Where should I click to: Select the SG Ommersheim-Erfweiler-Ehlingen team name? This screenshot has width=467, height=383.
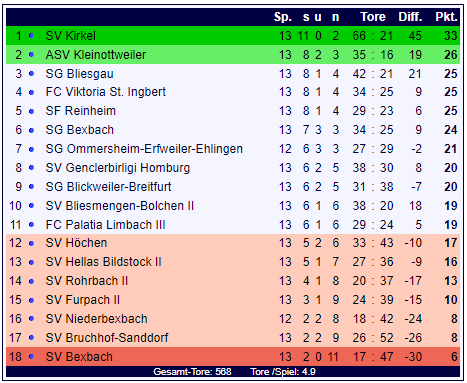pos(144,149)
